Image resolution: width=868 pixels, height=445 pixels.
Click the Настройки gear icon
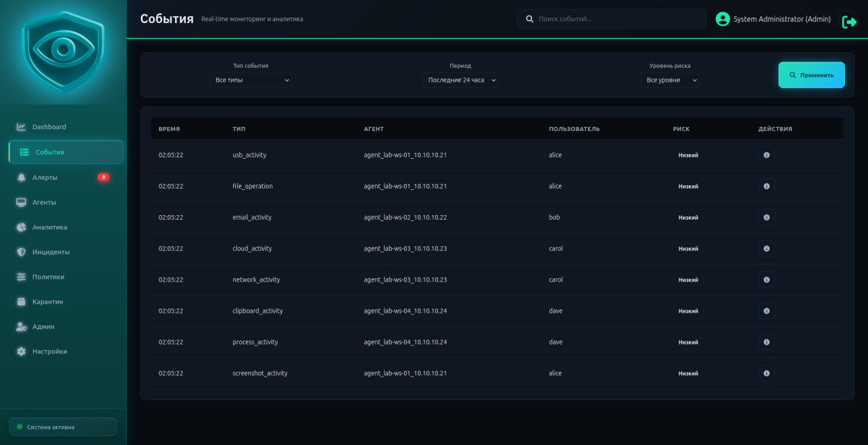[x=21, y=351]
